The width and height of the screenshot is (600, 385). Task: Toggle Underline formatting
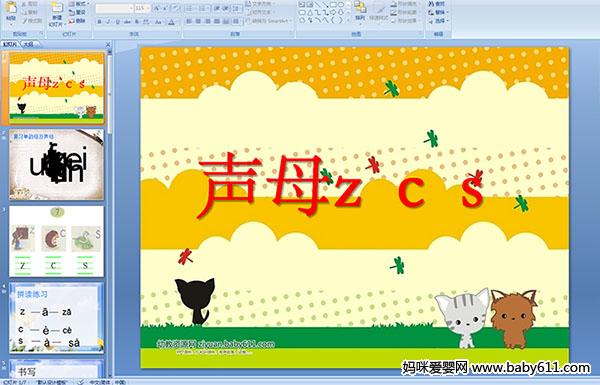[117, 22]
